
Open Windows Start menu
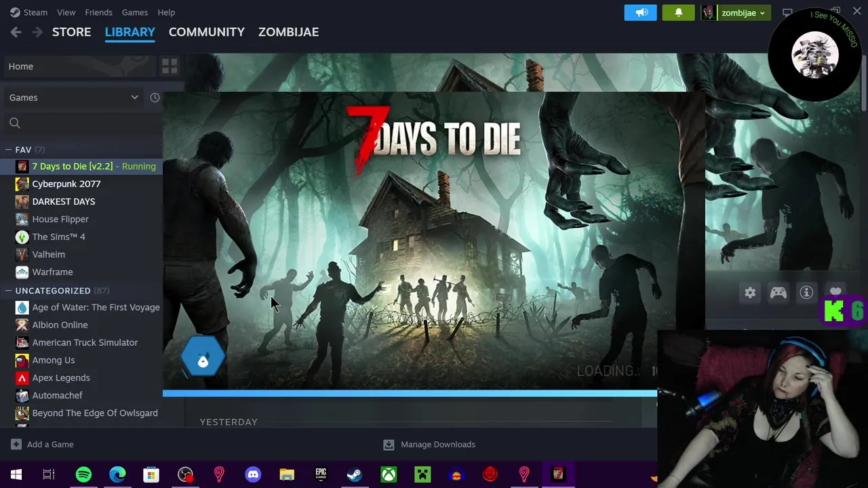(x=16, y=474)
